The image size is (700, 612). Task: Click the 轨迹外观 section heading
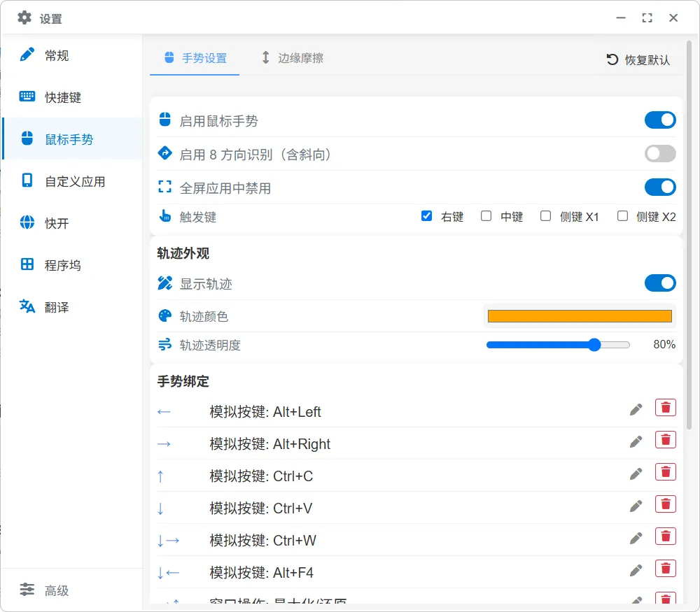pyautogui.click(x=183, y=253)
